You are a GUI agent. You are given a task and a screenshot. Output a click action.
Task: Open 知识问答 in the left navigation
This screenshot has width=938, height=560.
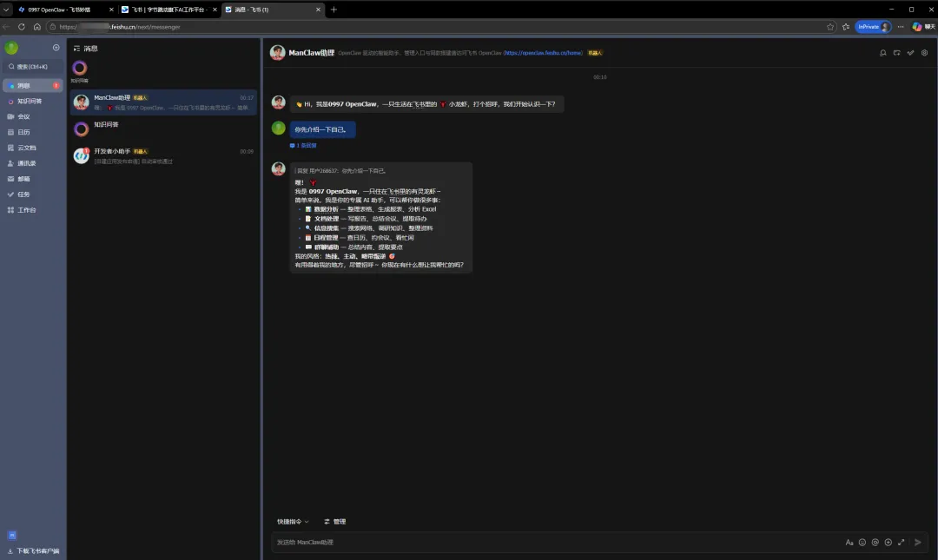pos(33,101)
